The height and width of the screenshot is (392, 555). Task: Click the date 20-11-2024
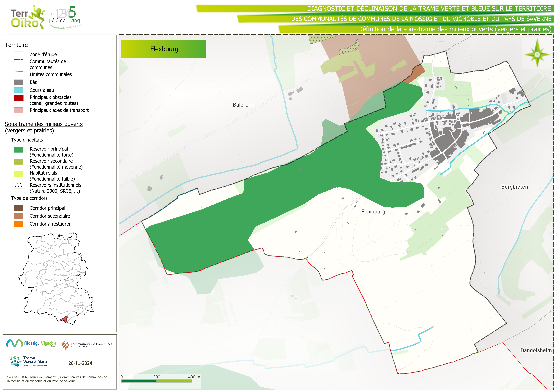tap(80, 363)
